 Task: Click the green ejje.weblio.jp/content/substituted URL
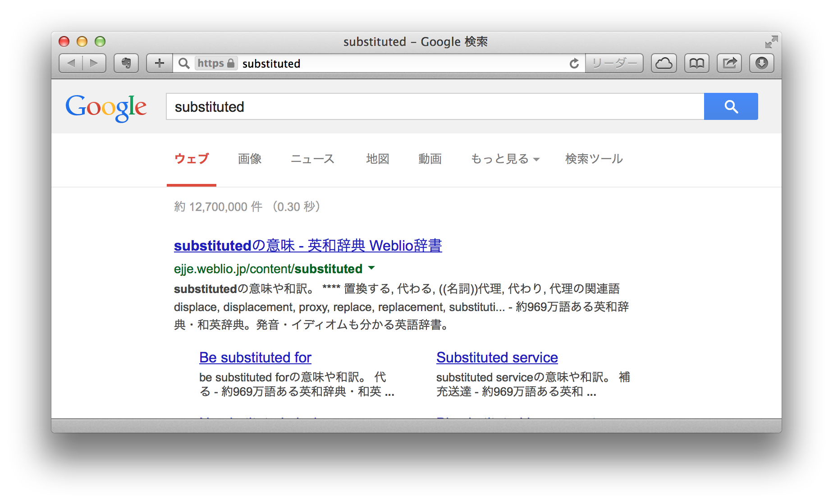tap(268, 269)
